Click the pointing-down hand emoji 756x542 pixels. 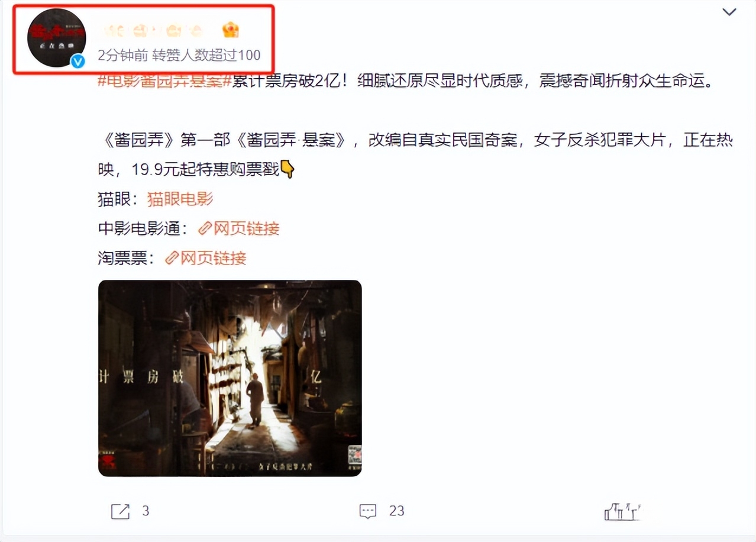(287, 170)
